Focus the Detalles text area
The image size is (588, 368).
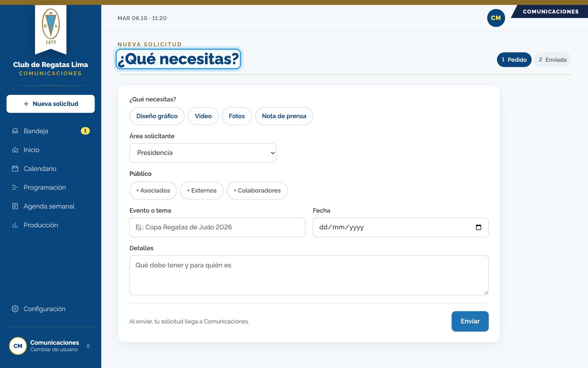coord(309,275)
